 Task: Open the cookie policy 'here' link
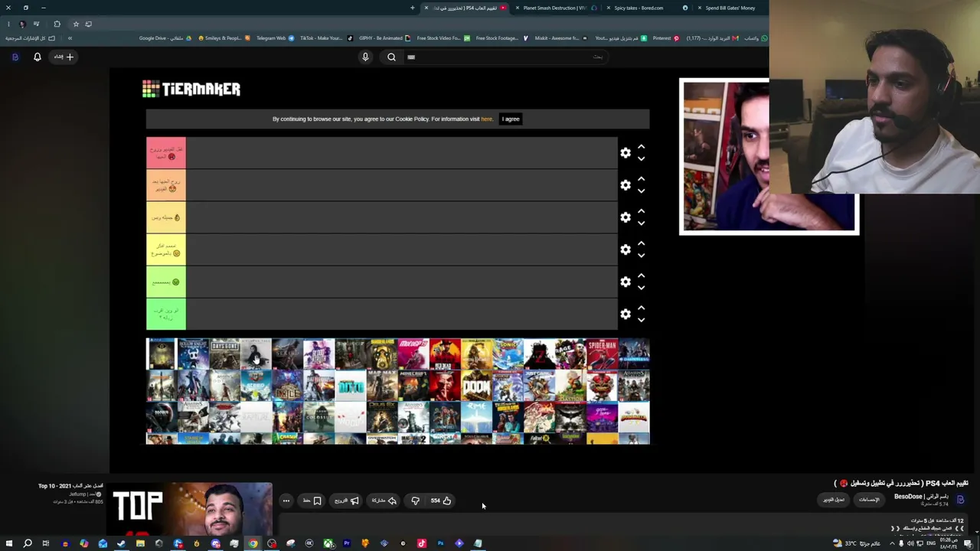tap(487, 119)
